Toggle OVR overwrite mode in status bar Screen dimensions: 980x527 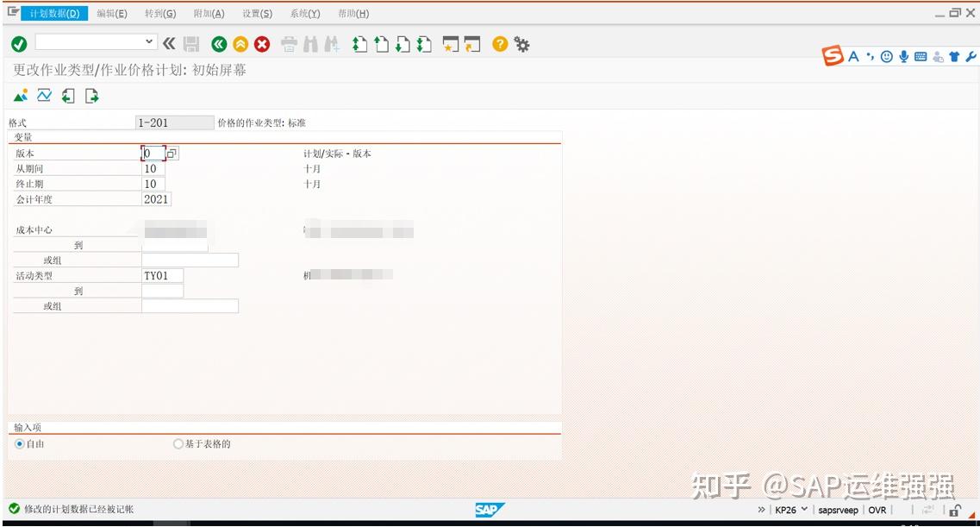pos(877,510)
